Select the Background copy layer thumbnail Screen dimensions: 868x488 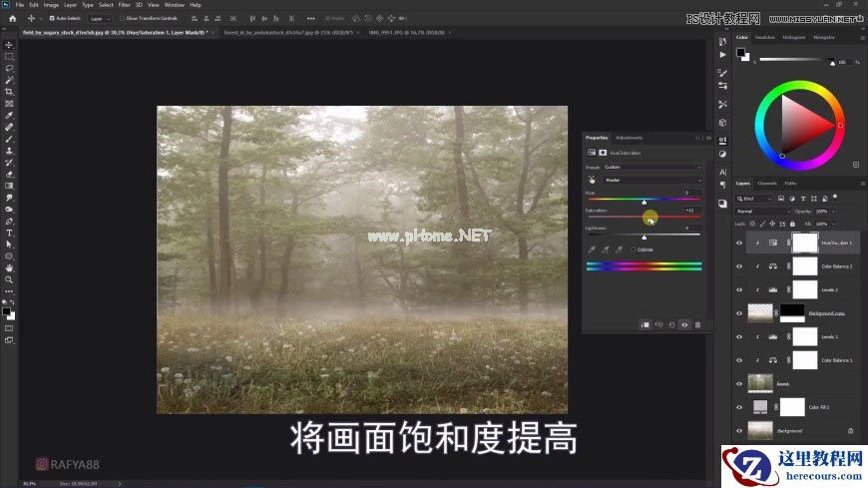click(x=760, y=313)
